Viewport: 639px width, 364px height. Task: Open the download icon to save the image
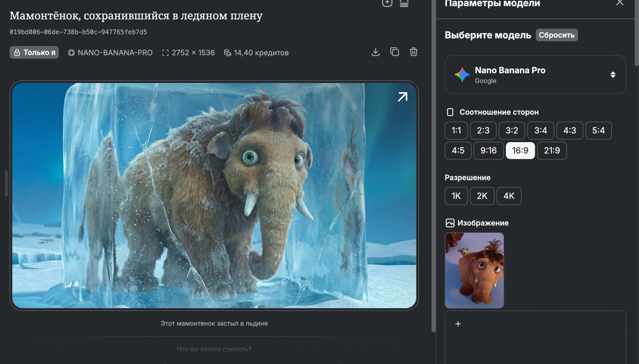(x=375, y=51)
